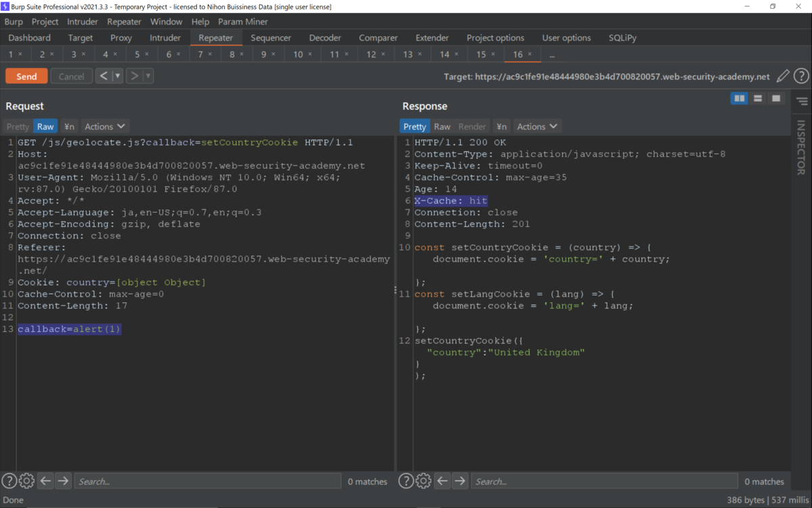Open the User options tab
The height and width of the screenshot is (508, 812).
click(566, 38)
